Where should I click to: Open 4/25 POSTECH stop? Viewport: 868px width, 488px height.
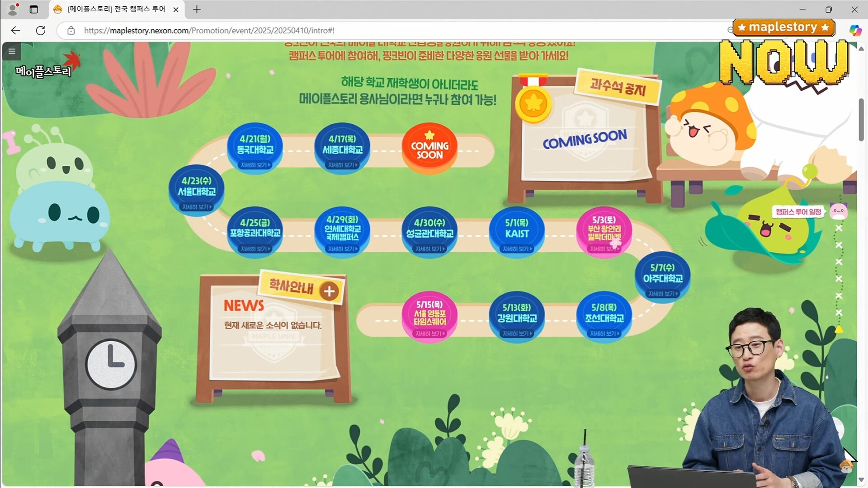[x=255, y=232]
